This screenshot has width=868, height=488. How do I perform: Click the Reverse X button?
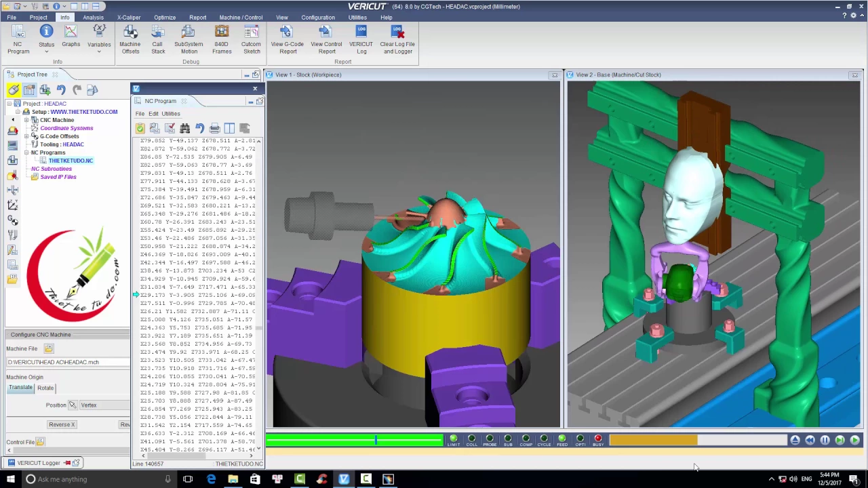point(62,424)
